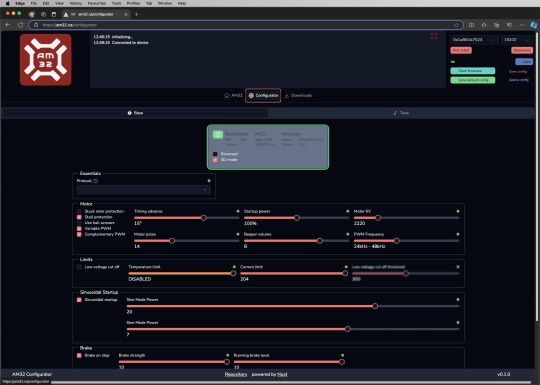This screenshot has width=540, height=385.
Task: Switch to the Tune tab
Action: click(401, 113)
